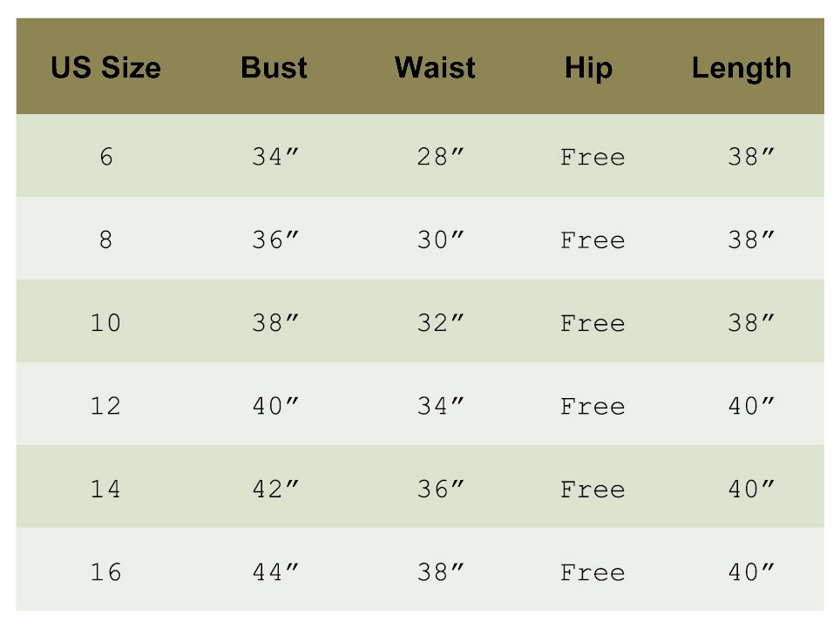Click US size 10 cell
The width and height of the screenshot is (840, 628).
(105, 324)
